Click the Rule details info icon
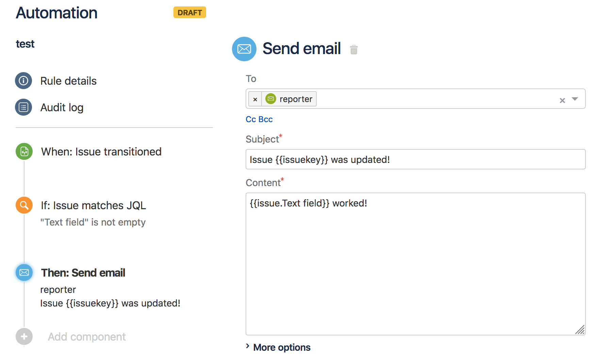The image size is (598, 364). (23, 81)
